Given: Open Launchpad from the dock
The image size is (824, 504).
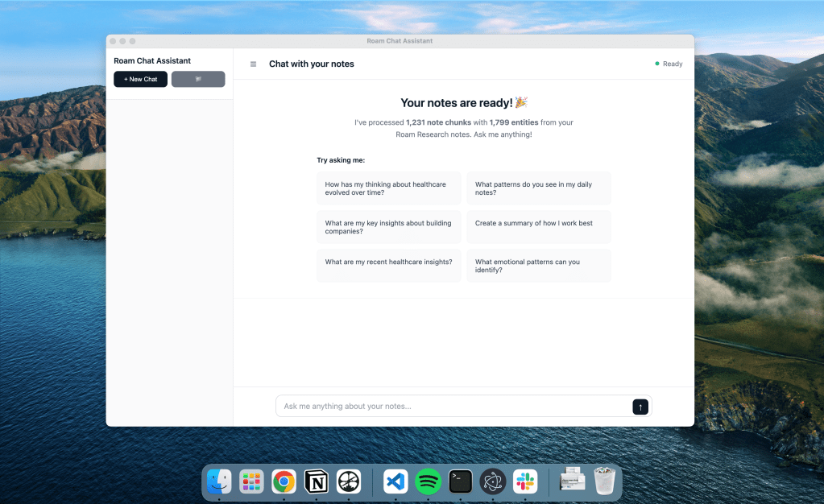Looking at the screenshot, I should tap(251, 481).
